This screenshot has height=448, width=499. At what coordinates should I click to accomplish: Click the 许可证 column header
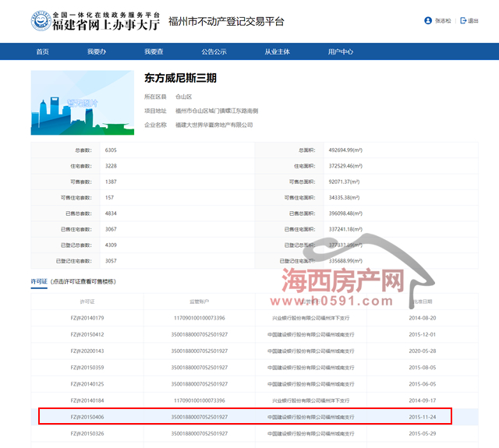[87, 302]
